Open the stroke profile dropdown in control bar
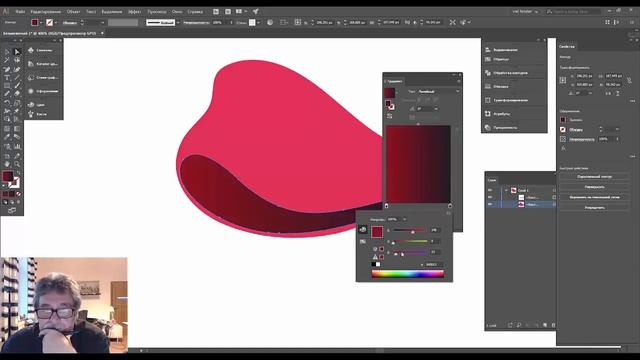 (178, 23)
